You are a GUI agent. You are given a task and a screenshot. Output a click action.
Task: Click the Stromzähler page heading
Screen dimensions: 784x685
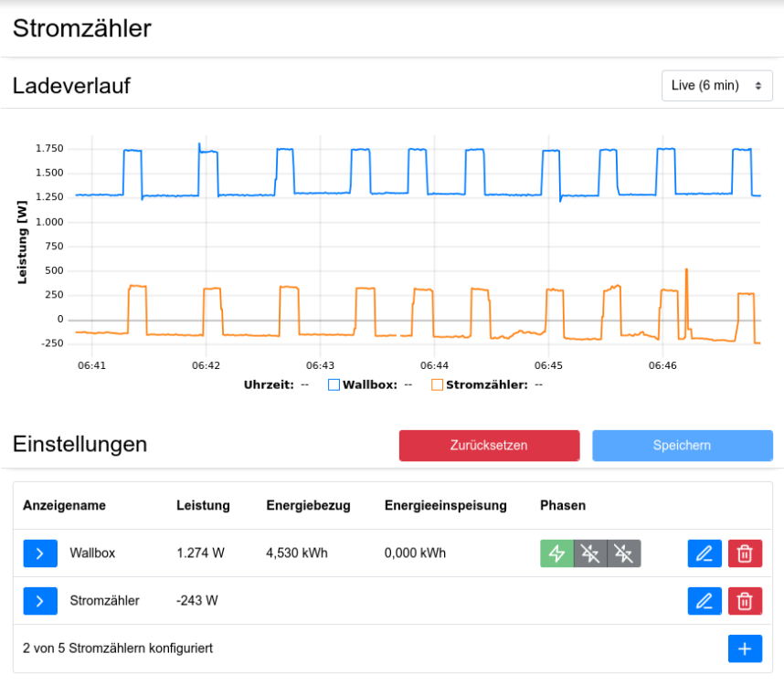coord(82,28)
